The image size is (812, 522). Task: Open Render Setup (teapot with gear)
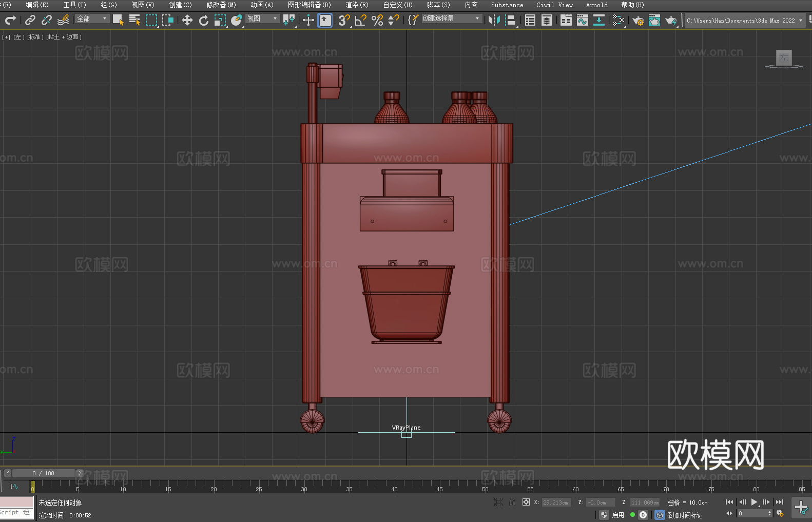pos(638,20)
